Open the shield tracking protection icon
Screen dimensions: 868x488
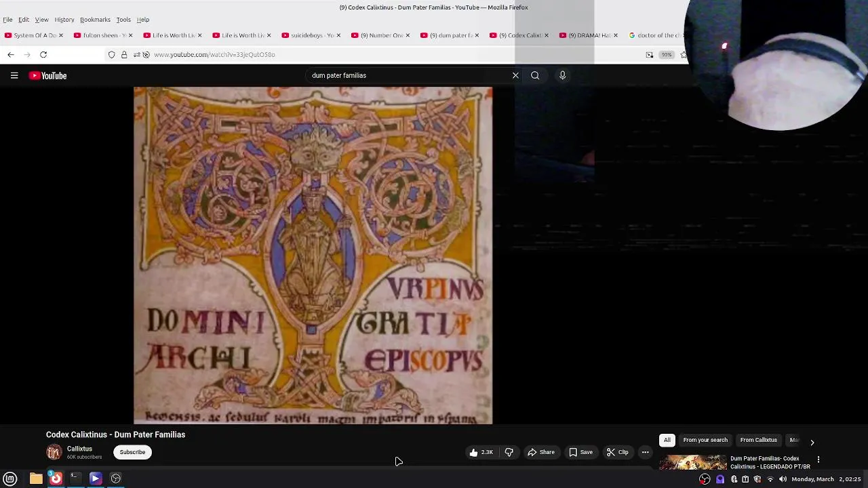point(112,54)
